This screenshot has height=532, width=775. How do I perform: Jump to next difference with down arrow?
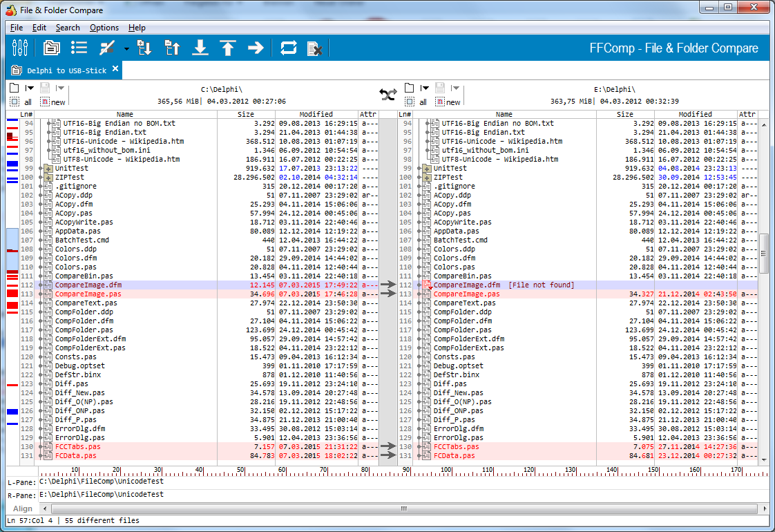pos(200,48)
